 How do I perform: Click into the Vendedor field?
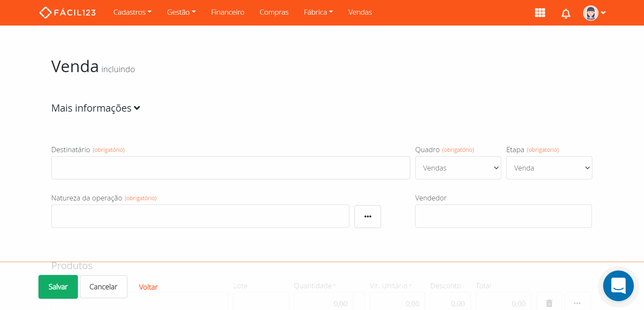pos(503,216)
